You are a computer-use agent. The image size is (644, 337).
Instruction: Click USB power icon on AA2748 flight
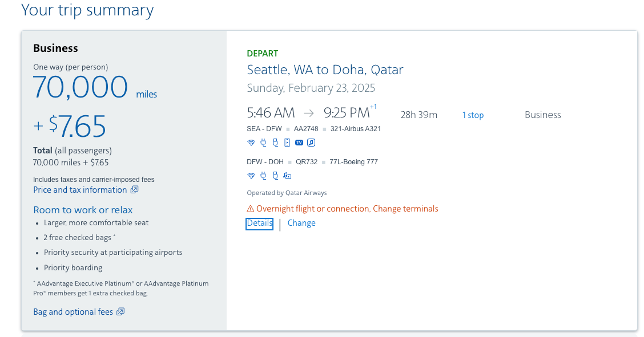click(x=275, y=143)
